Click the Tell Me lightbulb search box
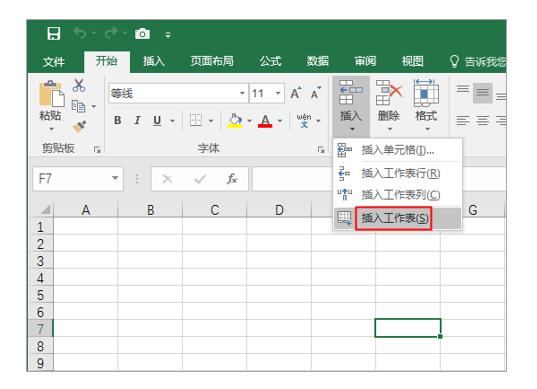 click(477, 62)
